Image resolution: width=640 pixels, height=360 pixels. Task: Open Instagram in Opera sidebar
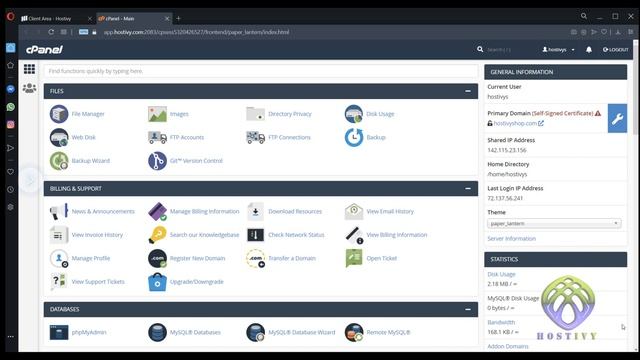(x=11, y=124)
